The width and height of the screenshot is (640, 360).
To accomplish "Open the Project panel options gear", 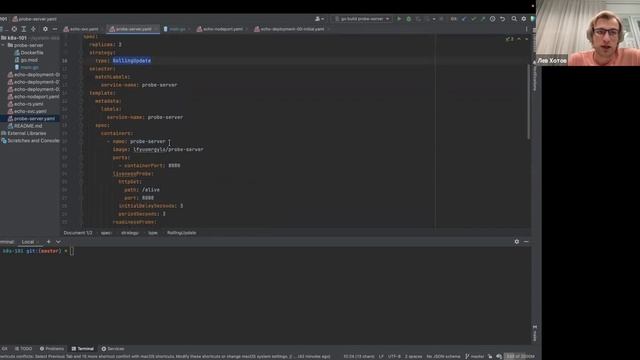I will (45, 29).
